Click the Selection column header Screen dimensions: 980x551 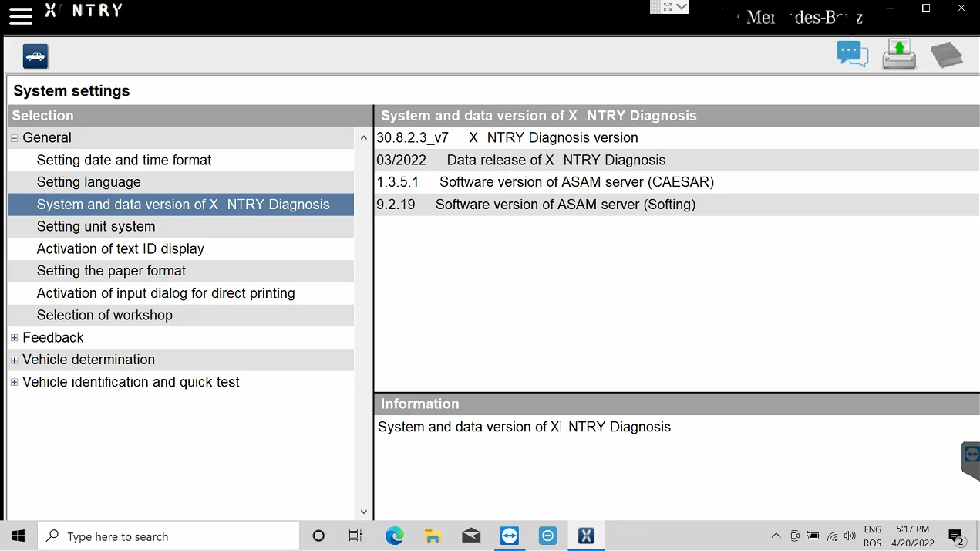click(190, 116)
